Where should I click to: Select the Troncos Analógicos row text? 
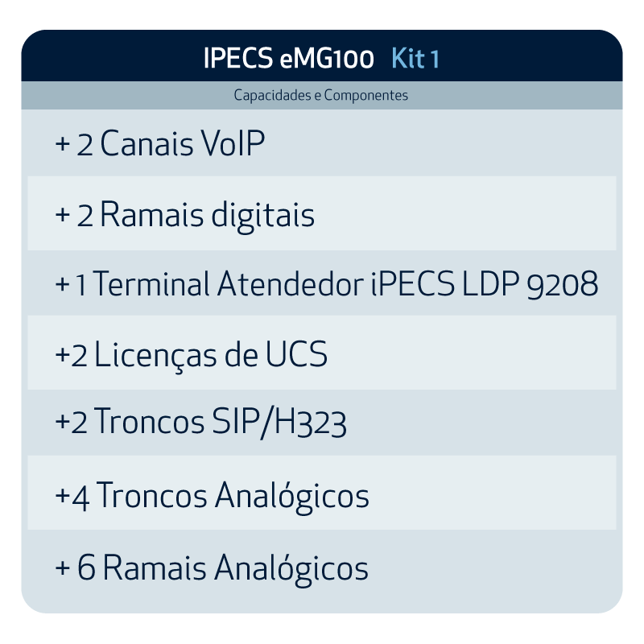tap(233, 496)
